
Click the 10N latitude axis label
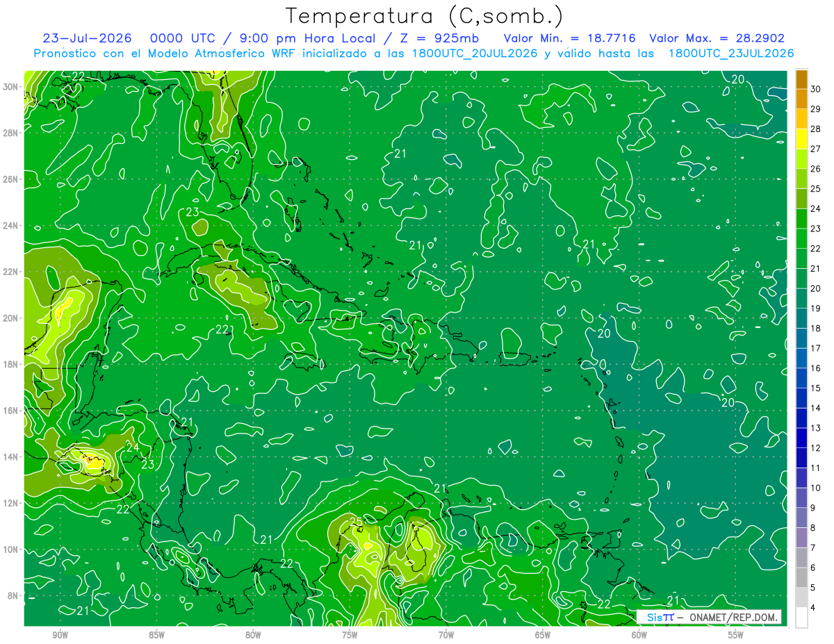tap(11, 550)
